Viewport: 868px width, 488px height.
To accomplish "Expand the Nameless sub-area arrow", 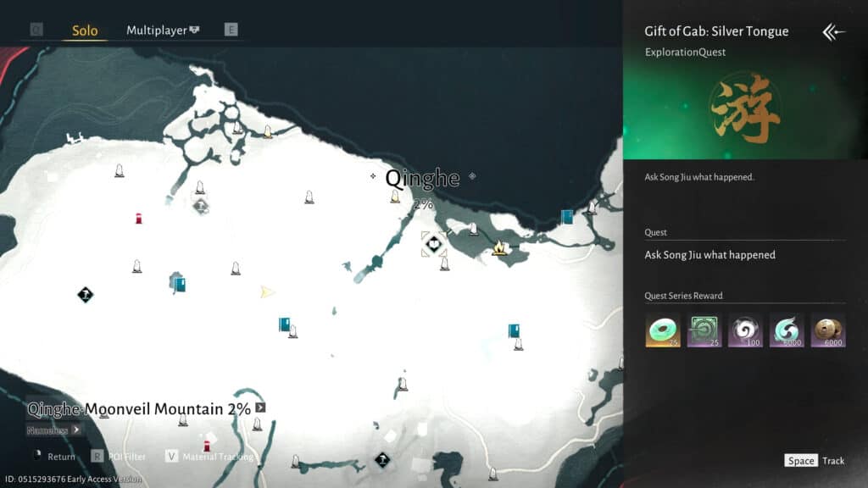I will (x=76, y=430).
